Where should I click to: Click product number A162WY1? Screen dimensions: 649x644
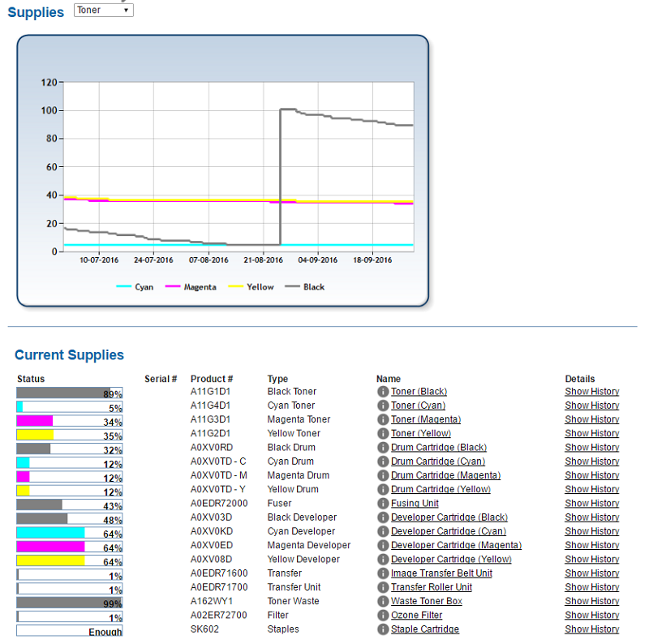click(x=212, y=601)
